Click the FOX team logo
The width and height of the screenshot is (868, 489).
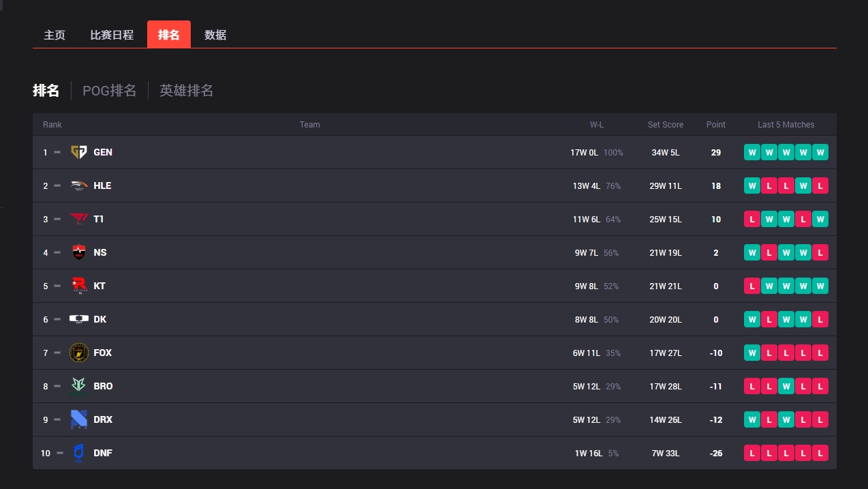tap(79, 353)
